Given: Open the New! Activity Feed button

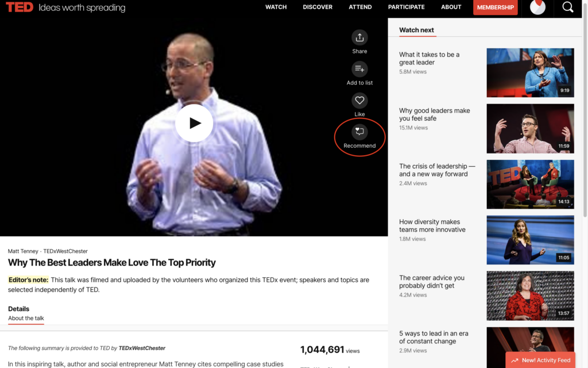Looking at the screenshot, I should 540,360.
